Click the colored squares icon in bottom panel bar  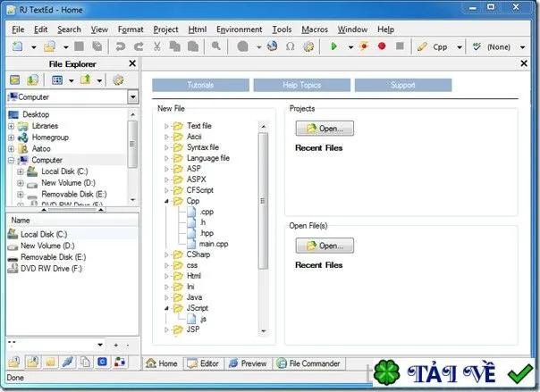120,362
